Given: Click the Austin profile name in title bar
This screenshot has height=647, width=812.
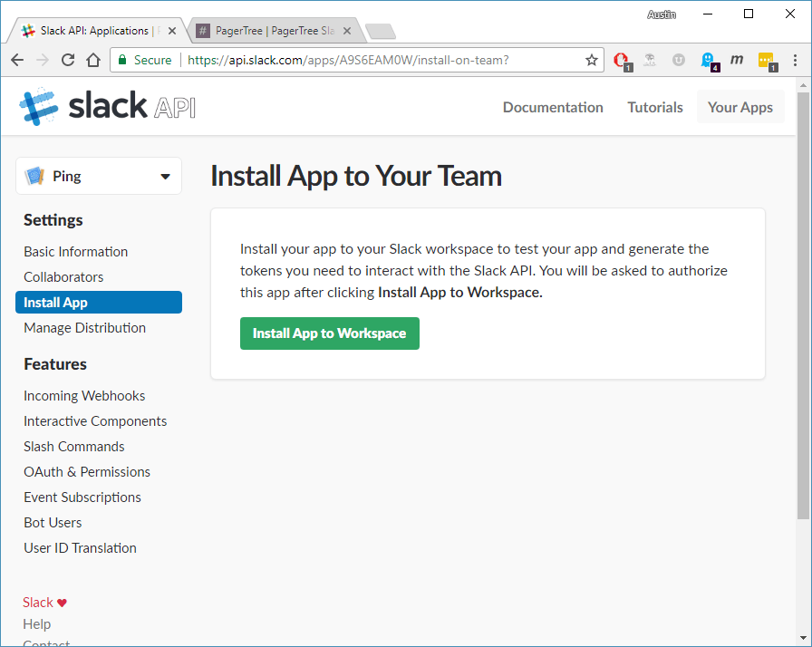Looking at the screenshot, I should (662, 14).
